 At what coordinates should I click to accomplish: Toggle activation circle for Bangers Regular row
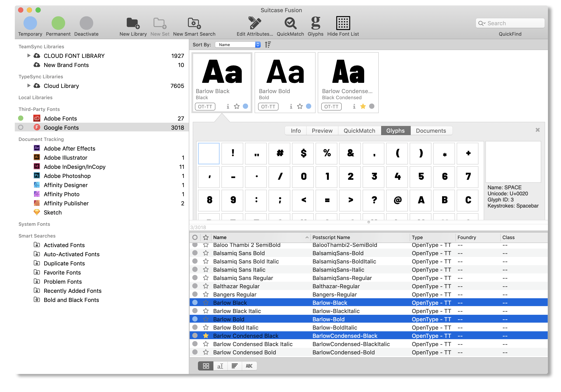(195, 294)
